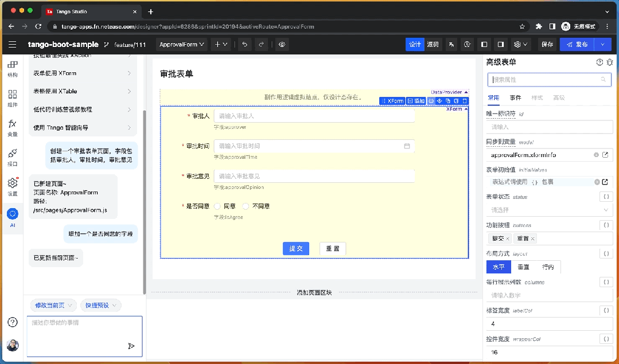Send the AI chat message arrow

click(131, 346)
